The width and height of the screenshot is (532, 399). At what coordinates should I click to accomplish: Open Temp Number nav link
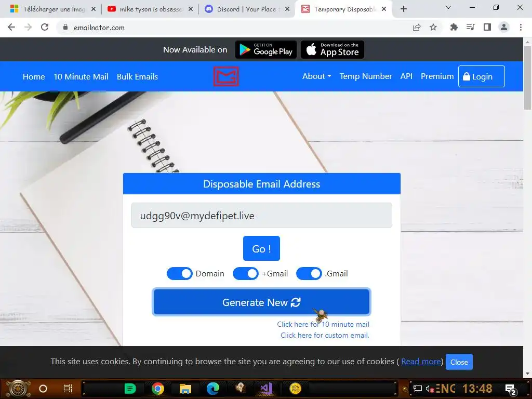(366, 76)
